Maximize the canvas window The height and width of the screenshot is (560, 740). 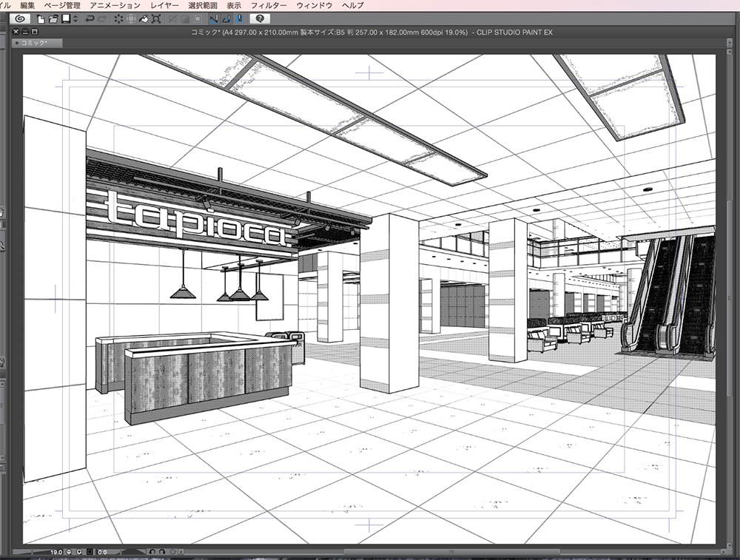pyautogui.click(x=35, y=32)
